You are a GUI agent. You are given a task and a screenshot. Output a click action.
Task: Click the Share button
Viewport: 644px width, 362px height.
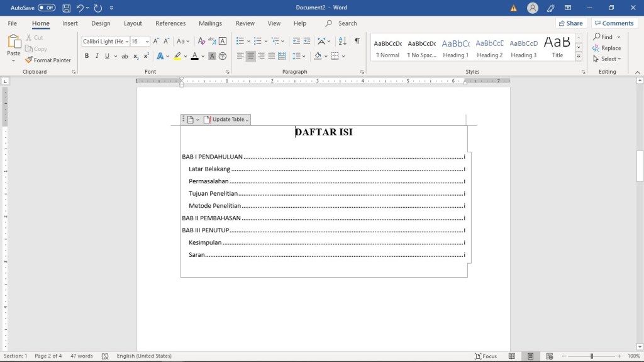[570, 23]
